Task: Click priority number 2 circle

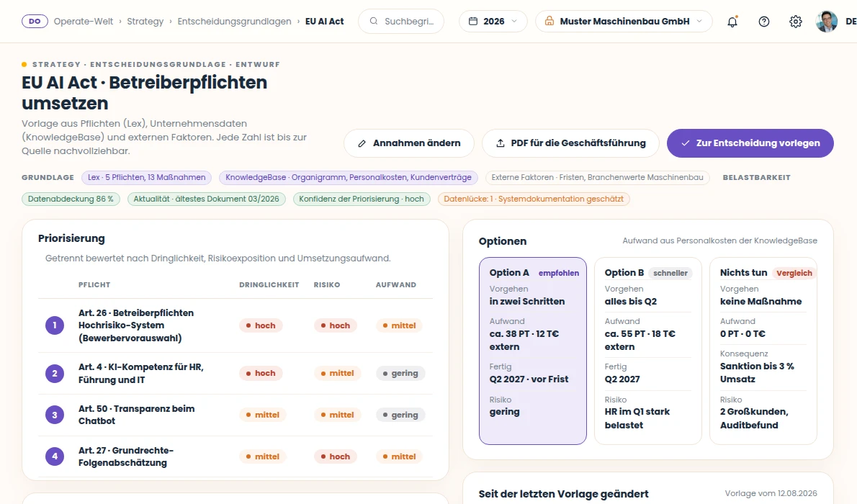Action: tap(55, 374)
